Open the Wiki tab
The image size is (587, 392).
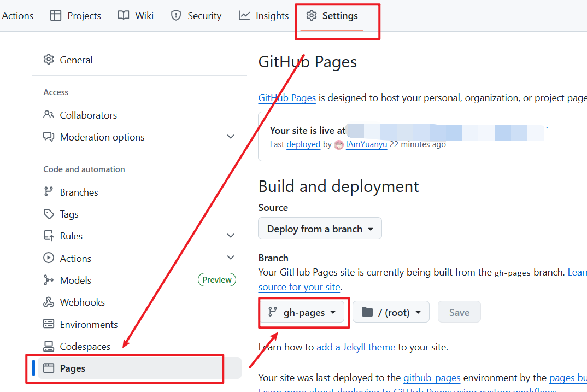136,16
